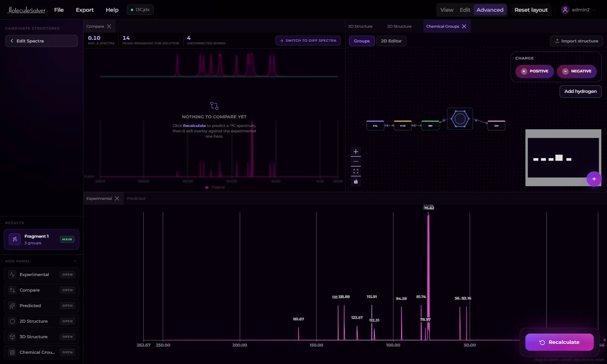
Task: Click the purple plus add button
Action: [x=594, y=179]
